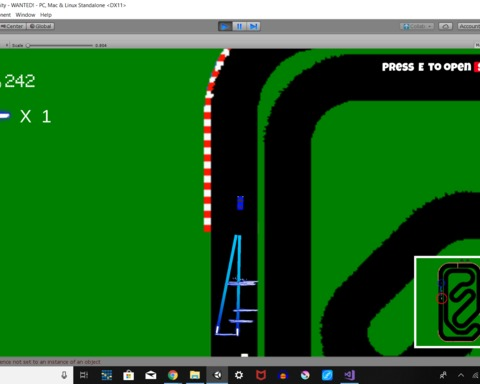This screenshot has width=480, height=384.
Task: Open the Collab dropdown
Action: 417,26
